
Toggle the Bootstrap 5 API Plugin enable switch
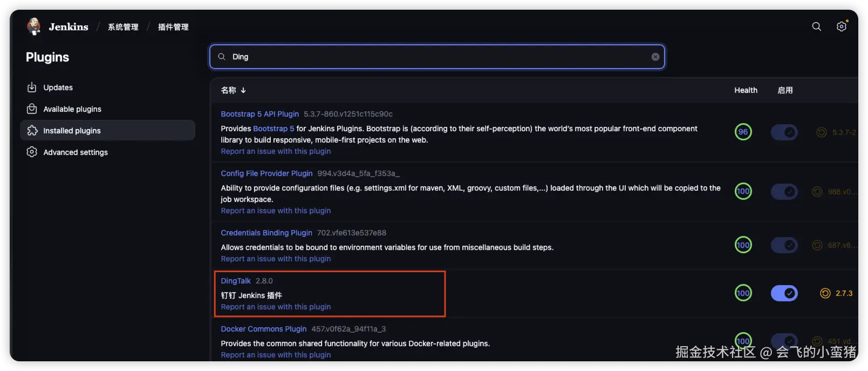pos(784,132)
